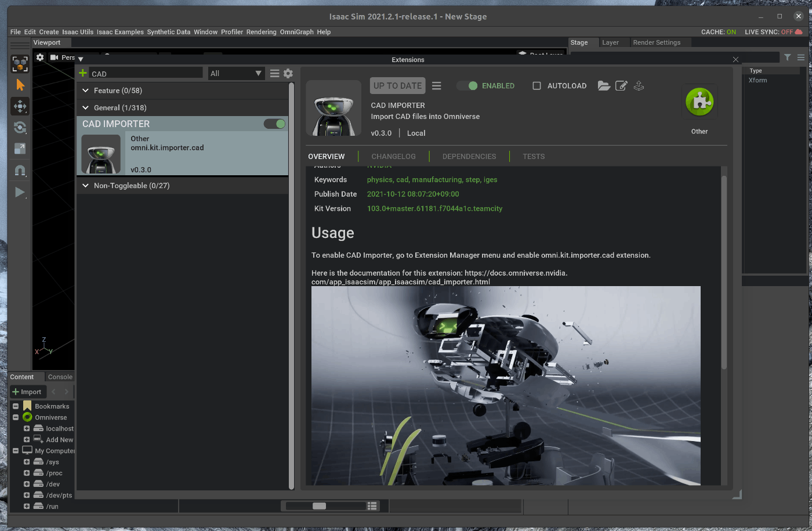The height and width of the screenshot is (531, 812).
Task: Open the Synthetic Data menu
Action: [x=169, y=32]
